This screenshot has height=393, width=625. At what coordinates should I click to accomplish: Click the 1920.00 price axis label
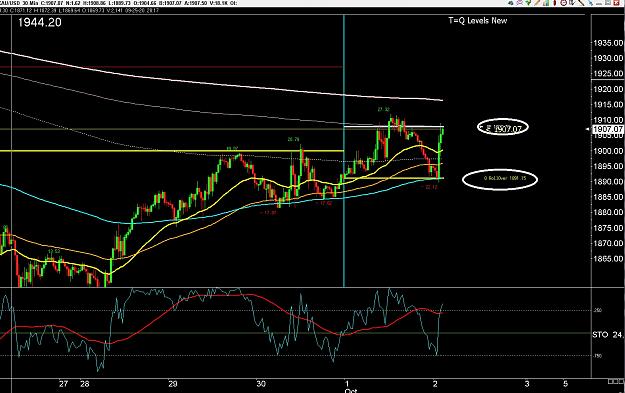608,89
